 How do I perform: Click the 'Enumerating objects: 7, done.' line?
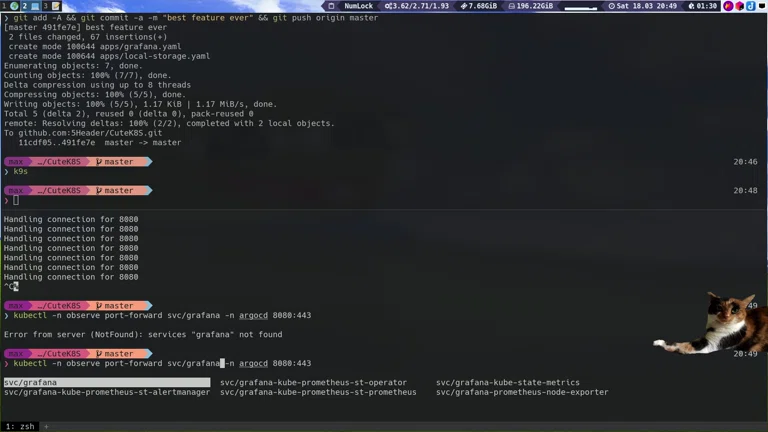[x=73, y=66]
